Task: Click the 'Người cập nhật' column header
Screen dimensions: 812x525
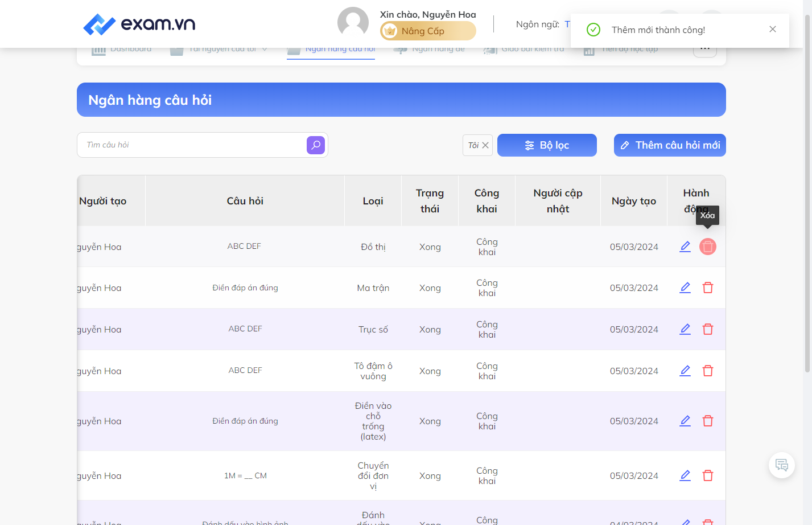Action: click(x=558, y=201)
